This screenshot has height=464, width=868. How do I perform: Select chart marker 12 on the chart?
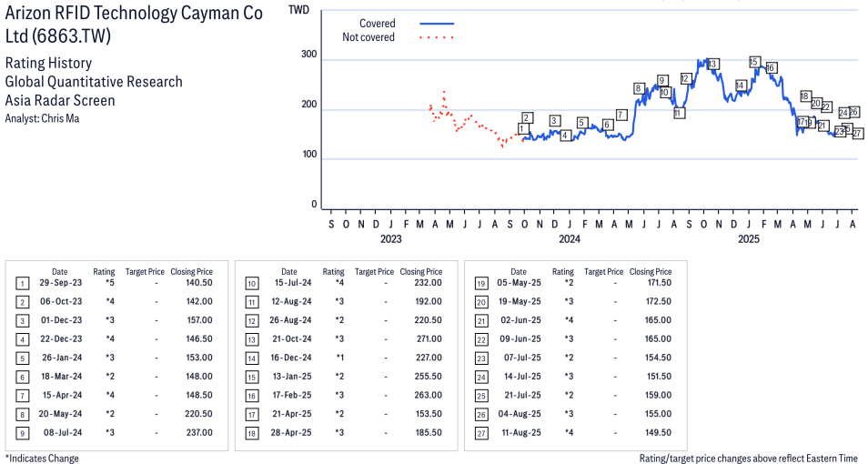[x=686, y=78]
